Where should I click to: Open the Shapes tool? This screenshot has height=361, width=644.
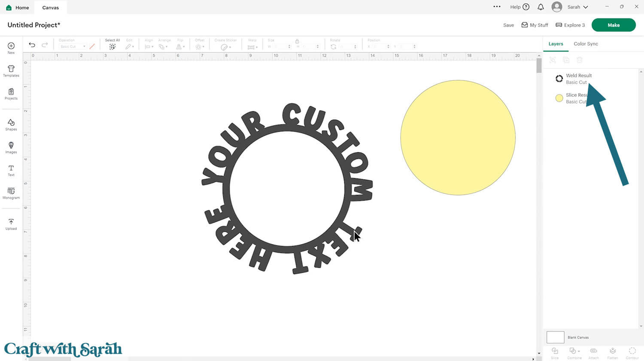(11, 125)
